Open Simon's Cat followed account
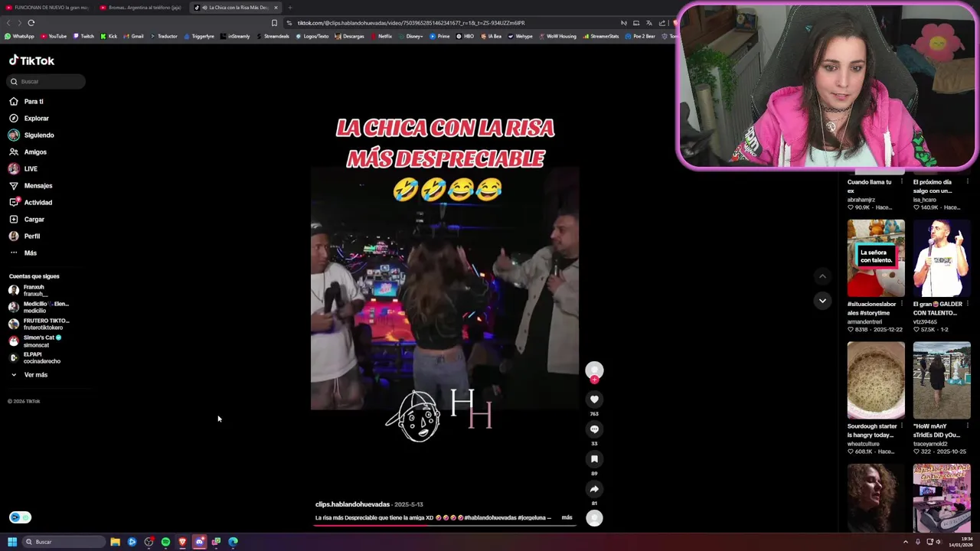Image resolution: width=980 pixels, height=551 pixels. point(34,341)
